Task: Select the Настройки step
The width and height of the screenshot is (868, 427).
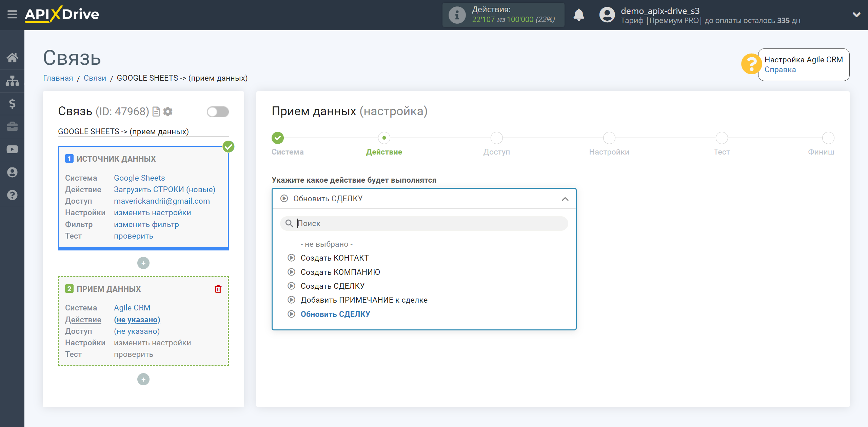Action: click(x=609, y=138)
